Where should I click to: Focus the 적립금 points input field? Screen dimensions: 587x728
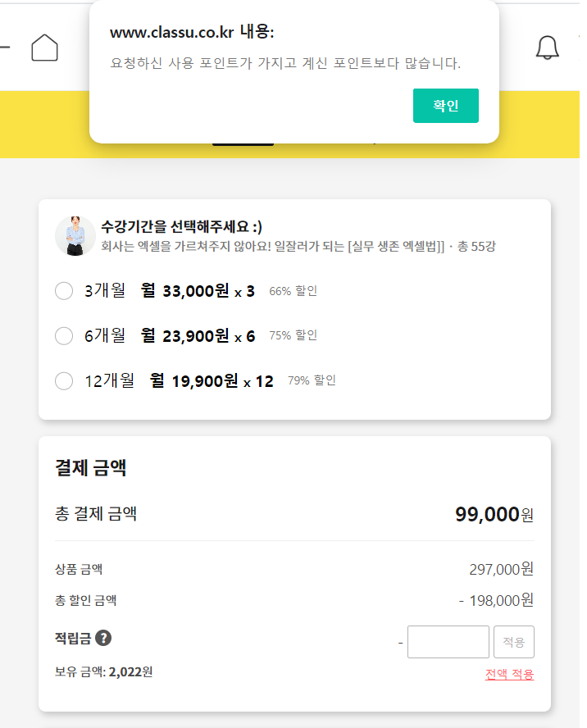pyautogui.click(x=448, y=642)
